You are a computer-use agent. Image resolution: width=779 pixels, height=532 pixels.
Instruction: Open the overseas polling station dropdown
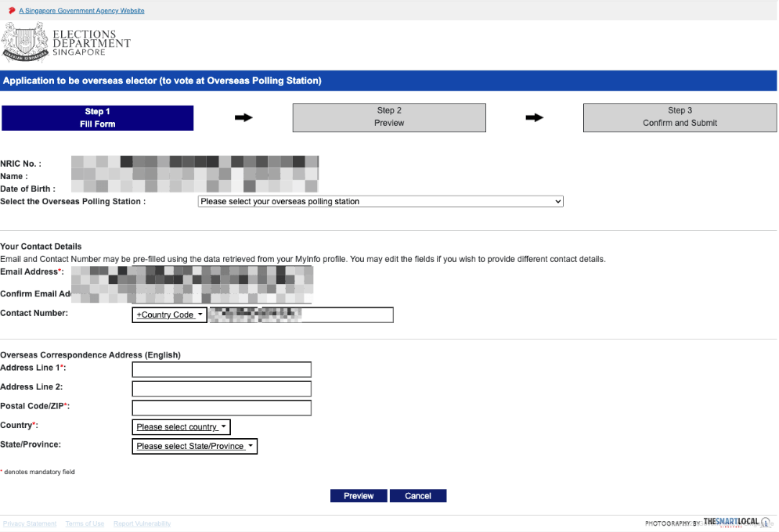coord(380,201)
